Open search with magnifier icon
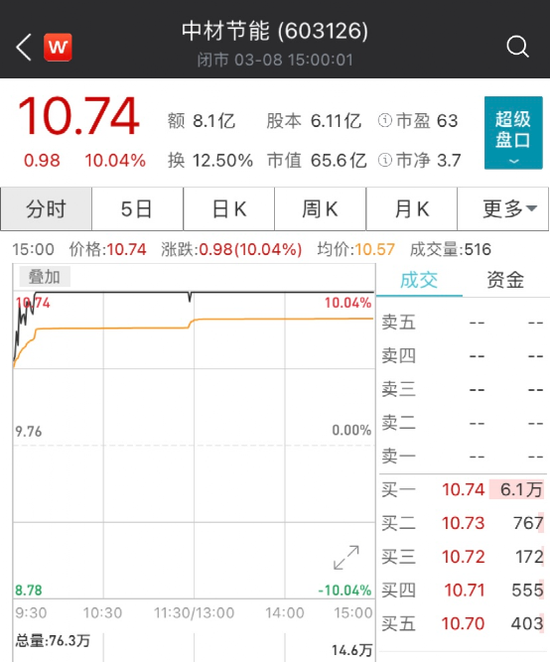Image resolution: width=550 pixels, height=662 pixels. [517, 46]
